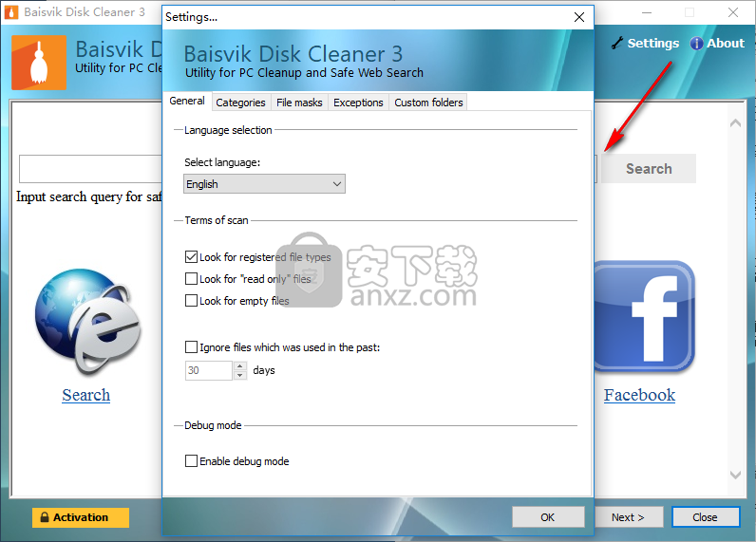This screenshot has height=542, width=756.
Task: Decrease the days value with down arrow
Action: (x=240, y=375)
